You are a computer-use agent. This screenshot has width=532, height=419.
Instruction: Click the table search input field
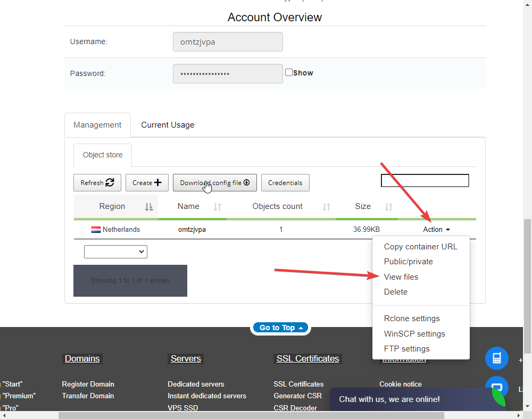coord(425,181)
